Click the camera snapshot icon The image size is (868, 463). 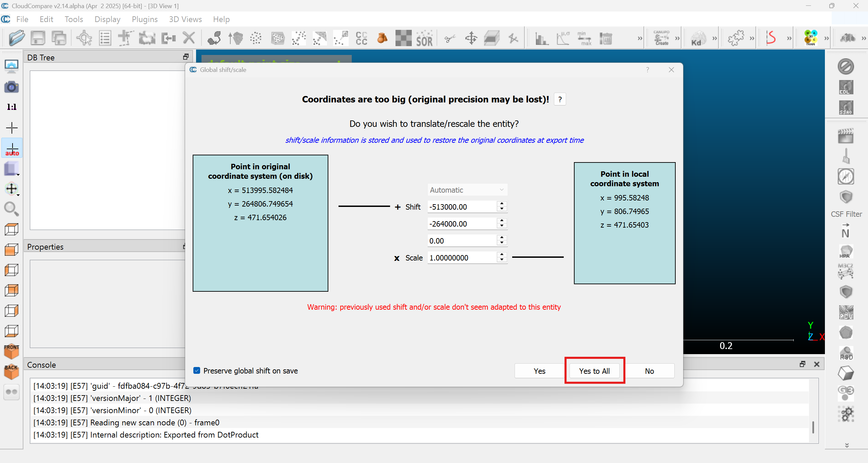pos(12,87)
